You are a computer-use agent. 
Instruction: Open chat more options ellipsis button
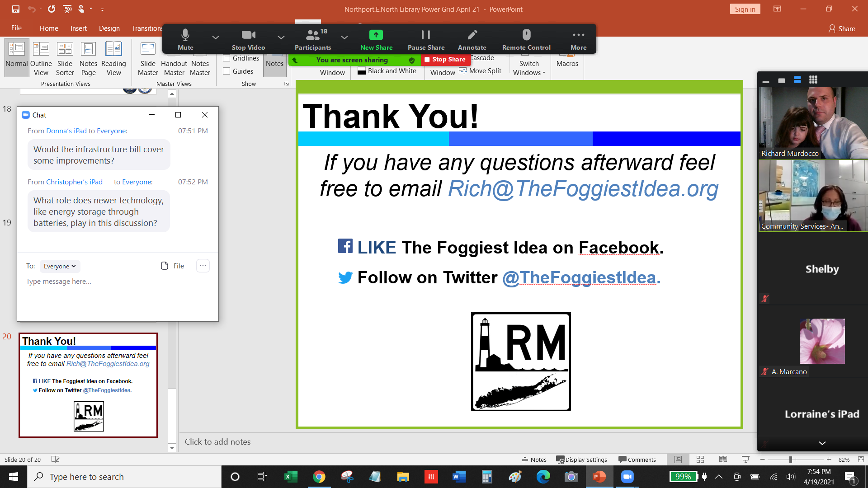(x=203, y=266)
